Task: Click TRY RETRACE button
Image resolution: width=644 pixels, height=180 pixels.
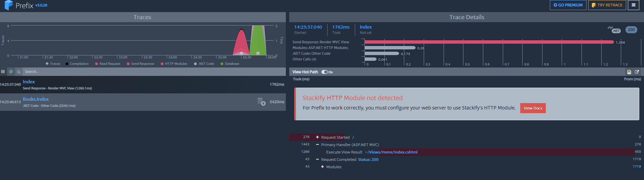Action: pos(607,5)
